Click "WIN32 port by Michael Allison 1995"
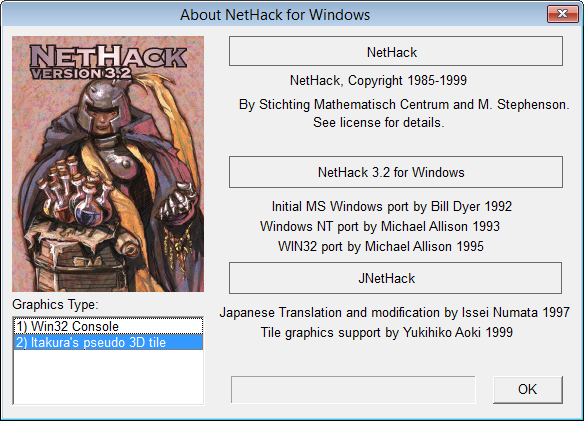The width and height of the screenshot is (584, 421). pos(381,247)
